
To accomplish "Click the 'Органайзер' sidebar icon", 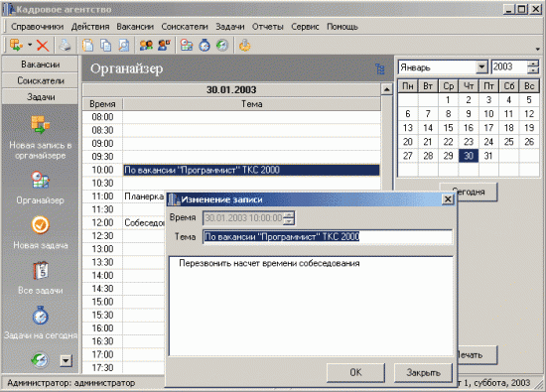I will [41, 180].
